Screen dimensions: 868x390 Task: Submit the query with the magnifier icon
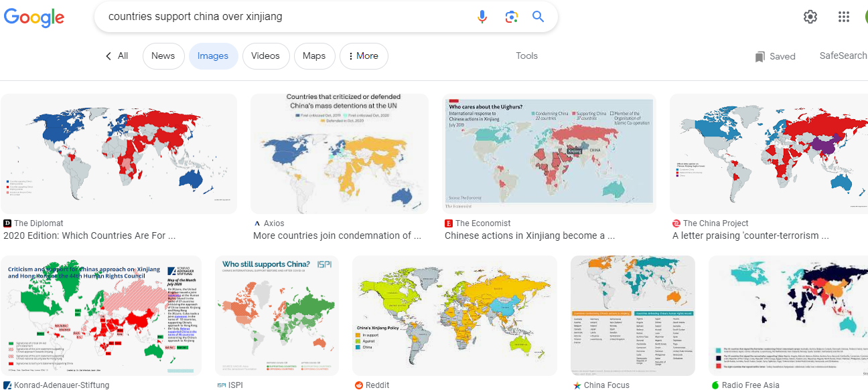pyautogui.click(x=538, y=17)
